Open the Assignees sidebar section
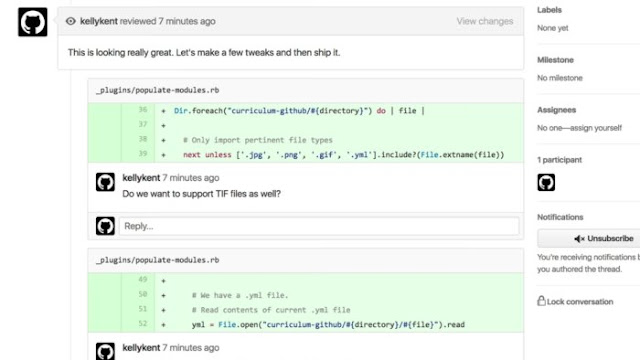The width and height of the screenshot is (640, 360). pyautogui.click(x=556, y=110)
